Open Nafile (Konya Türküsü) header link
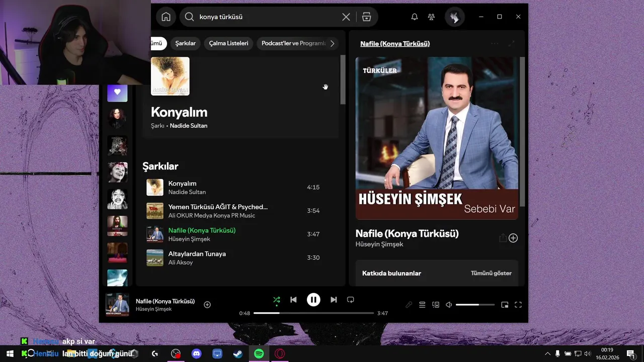Viewport: 644px width, 362px height. pos(395,44)
